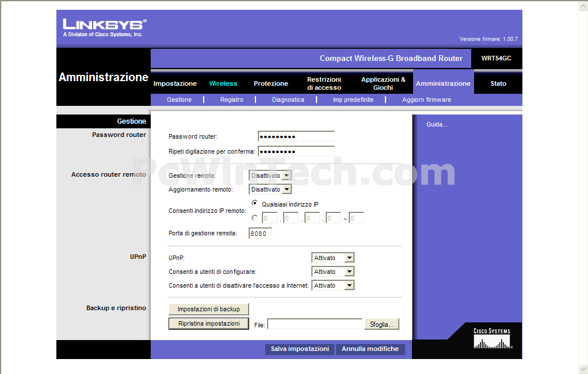Click the first octet of the remote IP

(x=270, y=218)
